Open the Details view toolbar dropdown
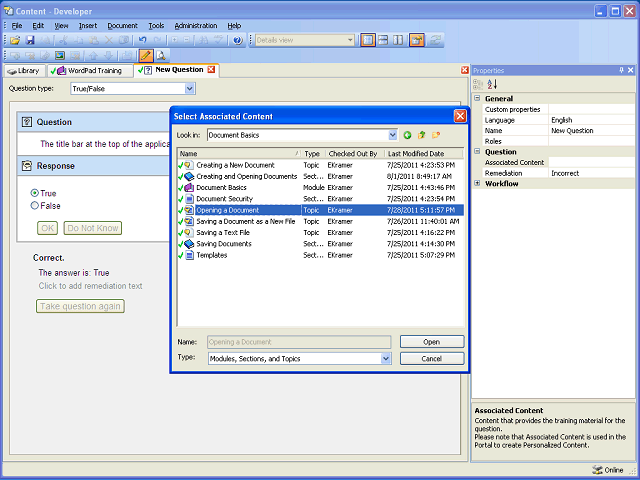The width and height of the screenshot is (640, 480). [x=350, y=40]
